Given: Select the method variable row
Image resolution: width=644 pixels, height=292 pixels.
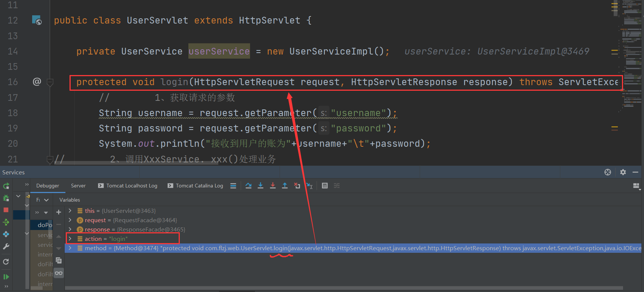Looking at the screenshot, I should [x=353, y=248].
